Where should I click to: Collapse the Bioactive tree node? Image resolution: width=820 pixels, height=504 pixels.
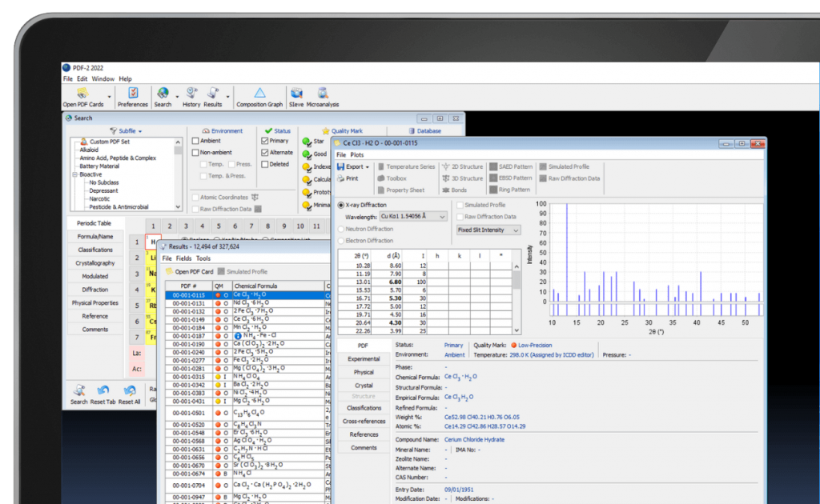click(x=74, y=174)
